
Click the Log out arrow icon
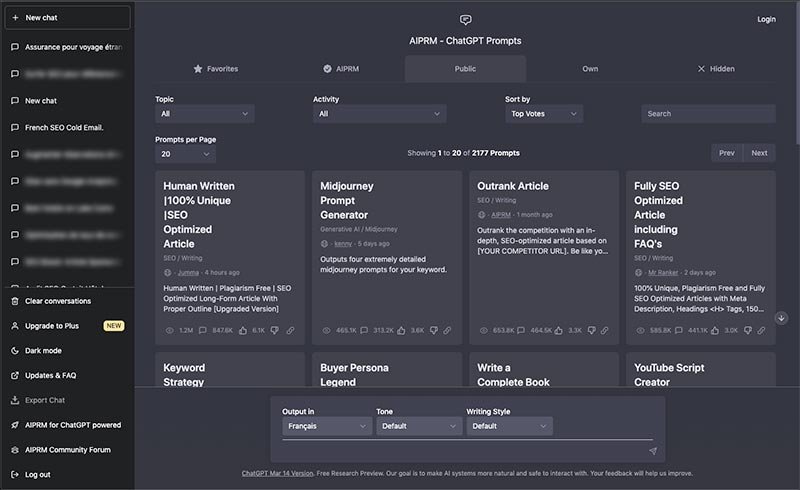tap(15, 475)
